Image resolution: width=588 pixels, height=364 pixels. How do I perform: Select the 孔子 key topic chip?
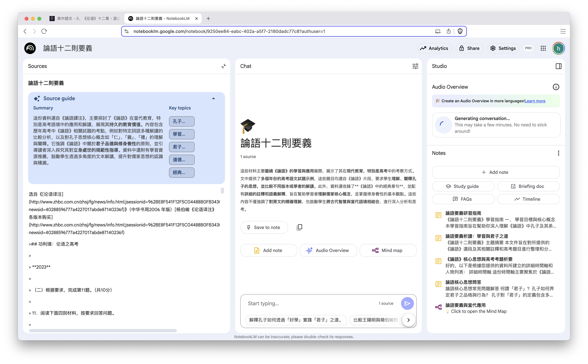(x=182, y=121)
